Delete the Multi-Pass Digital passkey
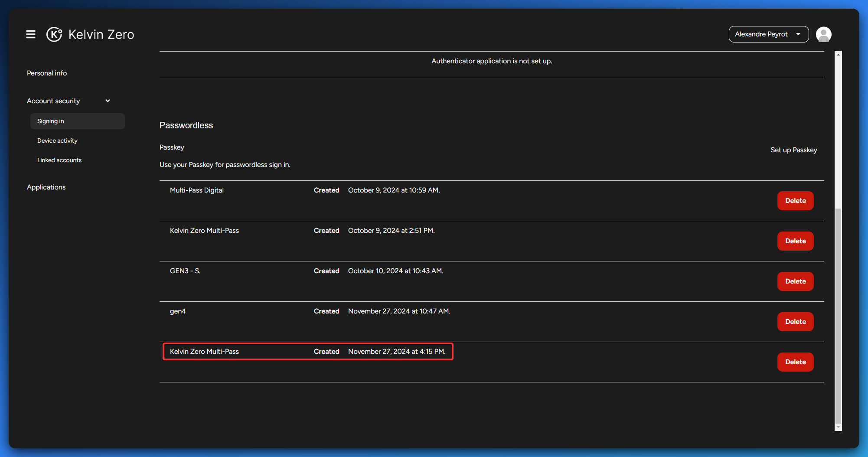Image resolution: width=868 pixels, height=457 pixels. click(x=795, y=201)
